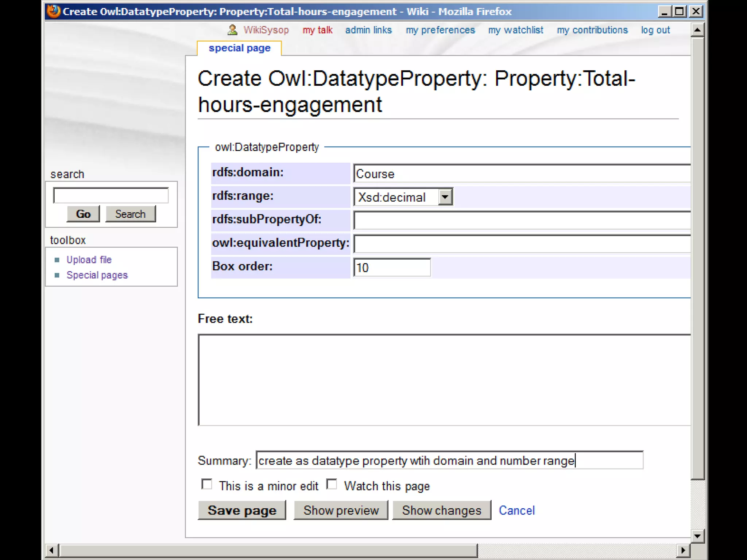Check 'Watch this page' checkbox
This screenshot has width=747, height=560.
point(332,485)
